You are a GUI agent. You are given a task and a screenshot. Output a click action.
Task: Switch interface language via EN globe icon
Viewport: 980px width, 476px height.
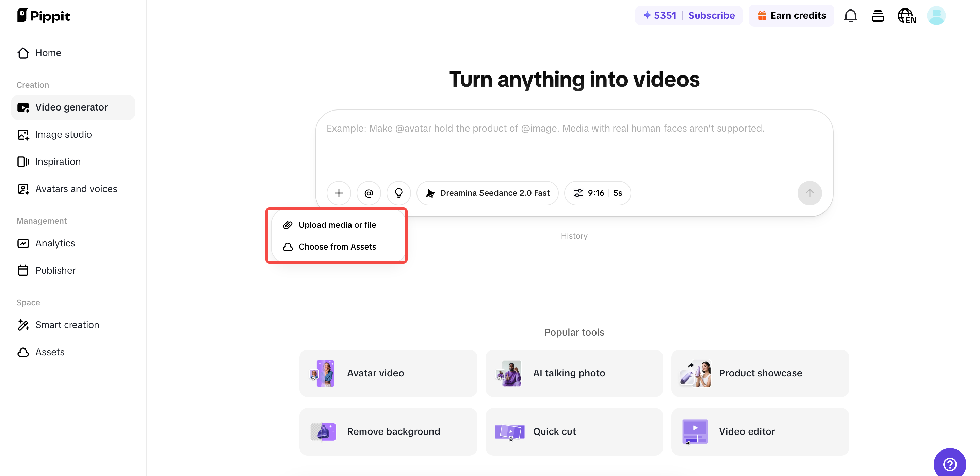(906, 16)
